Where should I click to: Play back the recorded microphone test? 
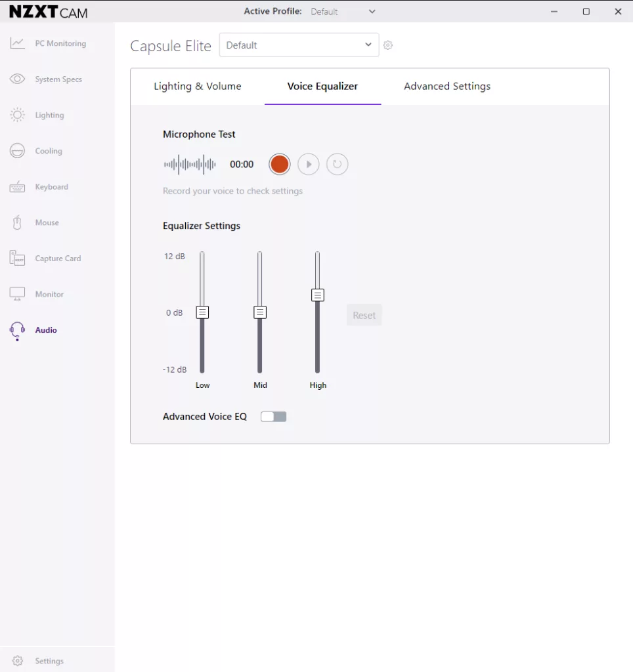pos(309,164)
